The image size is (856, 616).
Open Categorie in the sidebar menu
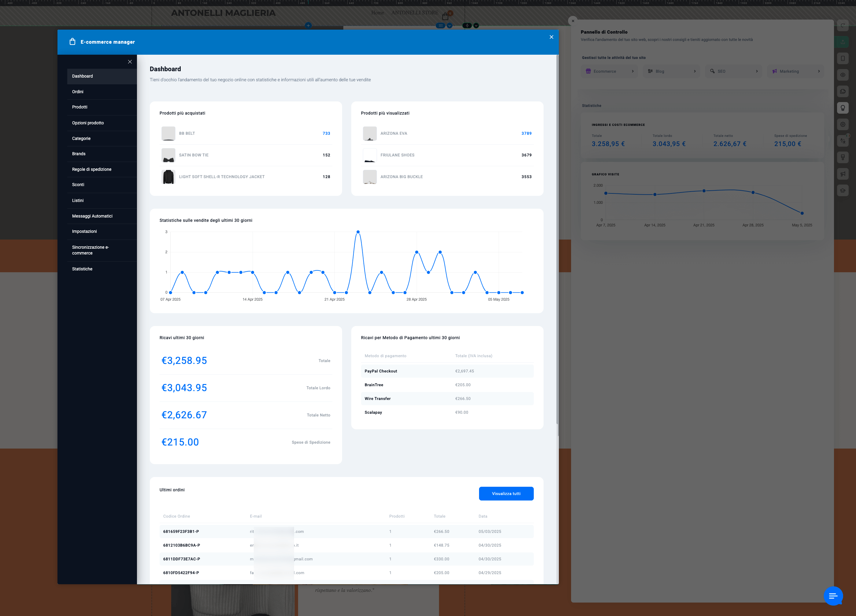point(102,138)
